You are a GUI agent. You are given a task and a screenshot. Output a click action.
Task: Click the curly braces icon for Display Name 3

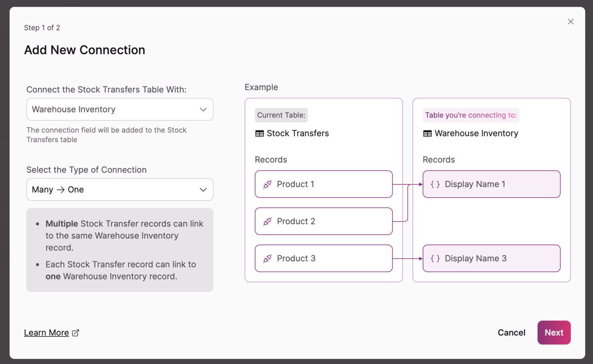(x=435, y=259)
